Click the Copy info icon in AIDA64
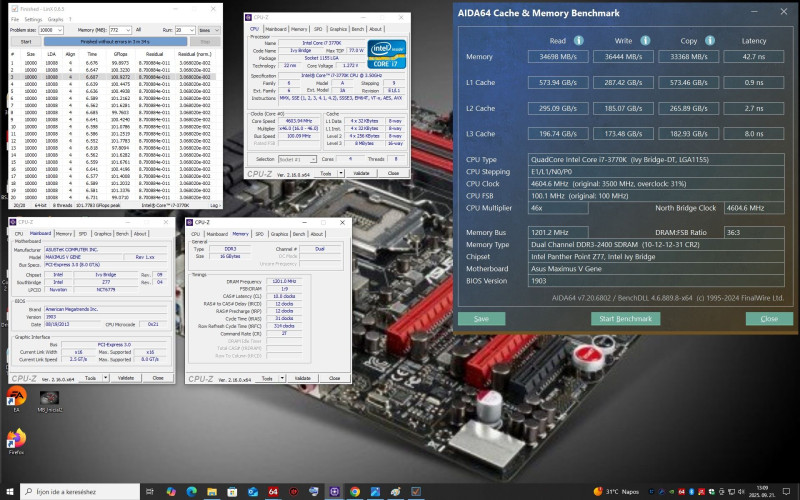This screenshot has width=800, height=500. (x=710, y=40)
